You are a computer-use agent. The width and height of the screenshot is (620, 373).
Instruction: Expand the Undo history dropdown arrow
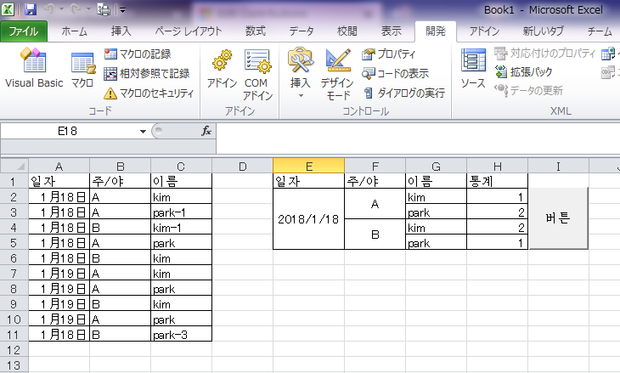coord(62,9)
